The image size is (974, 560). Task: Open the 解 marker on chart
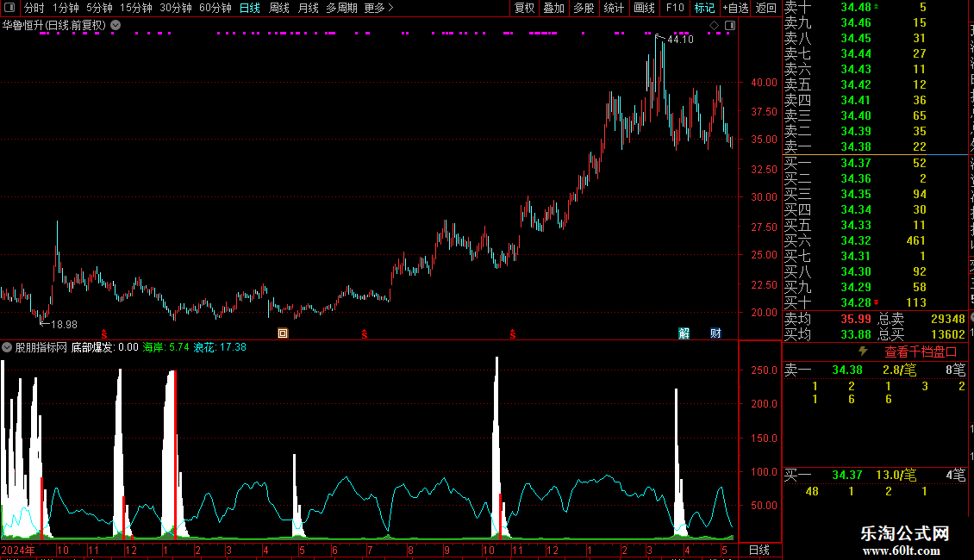[684, 333]
